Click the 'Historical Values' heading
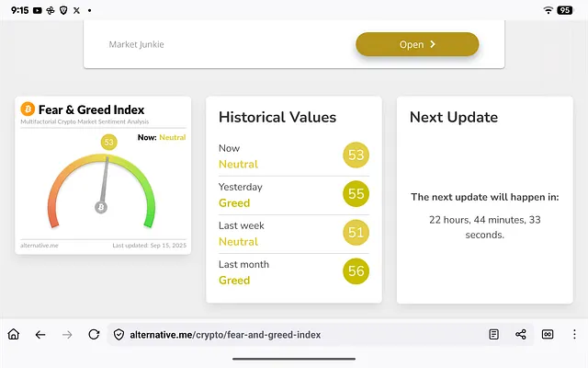Viewport: 588px width, 368px height. (277, 117)
